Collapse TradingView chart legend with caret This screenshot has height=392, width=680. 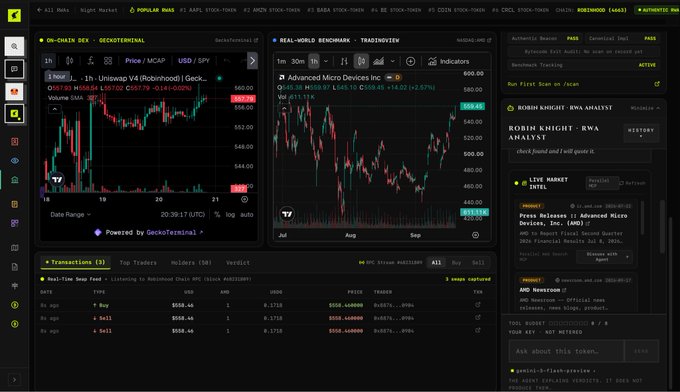(284, 108)
